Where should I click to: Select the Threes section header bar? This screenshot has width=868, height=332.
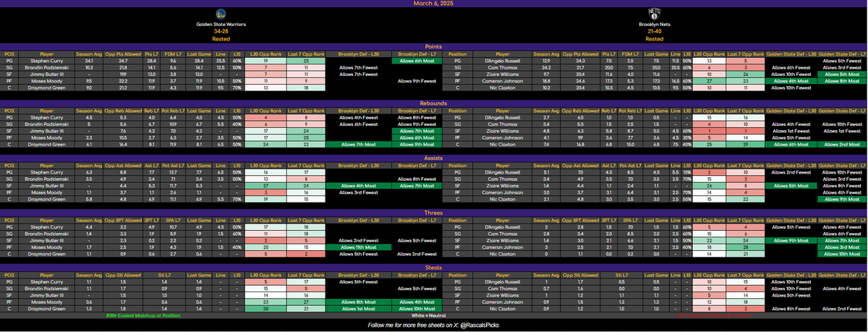pos(434,214)
